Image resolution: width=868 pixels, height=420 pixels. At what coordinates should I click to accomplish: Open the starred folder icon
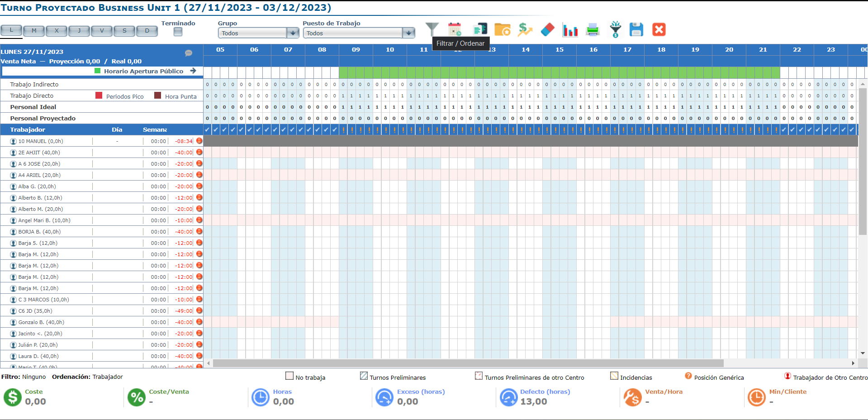[502, 29]
